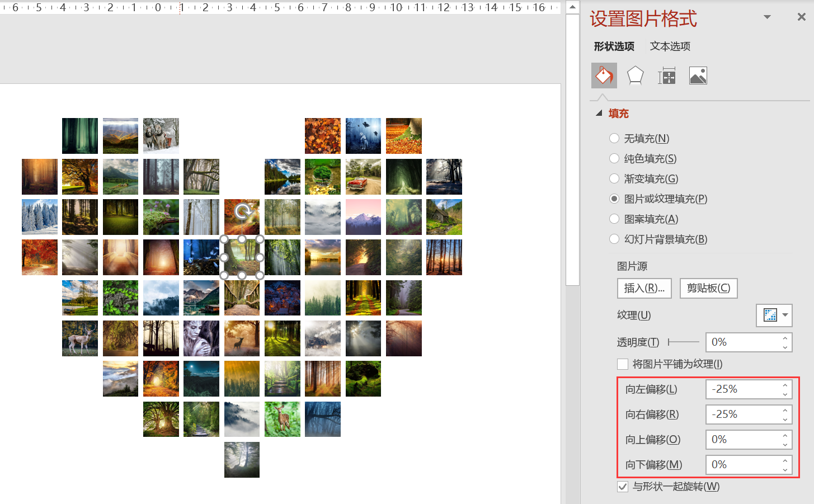This screenshot has width=814, height=504.
Task: Select the snowy horse carriage picture
Action: coord(161,136)
